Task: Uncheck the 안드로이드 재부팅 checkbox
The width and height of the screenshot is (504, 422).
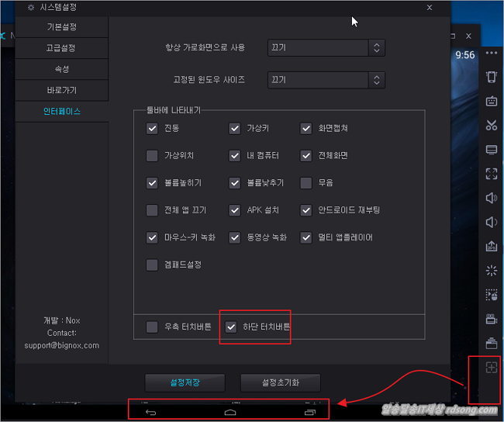Action: [306, 210]
